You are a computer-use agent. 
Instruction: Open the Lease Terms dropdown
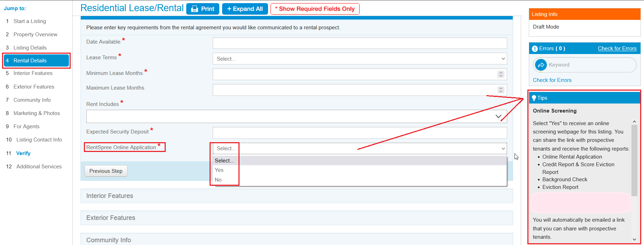(x=360, y=59)
